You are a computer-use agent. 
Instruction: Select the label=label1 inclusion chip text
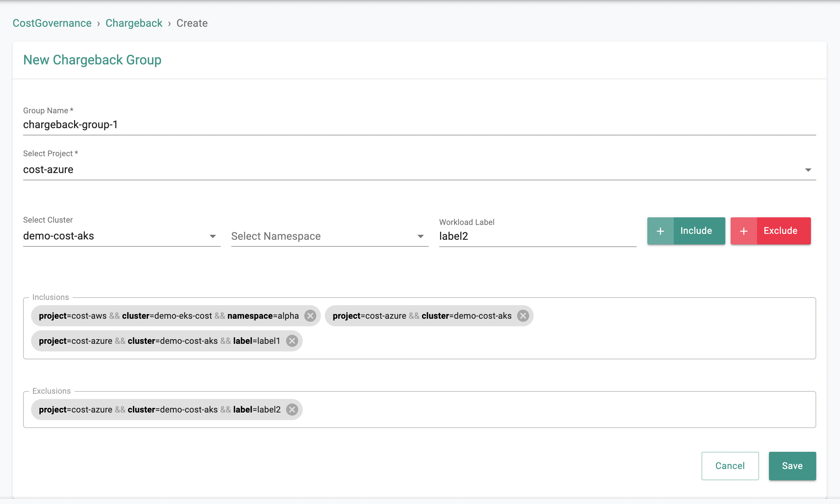tap(159, 341)
